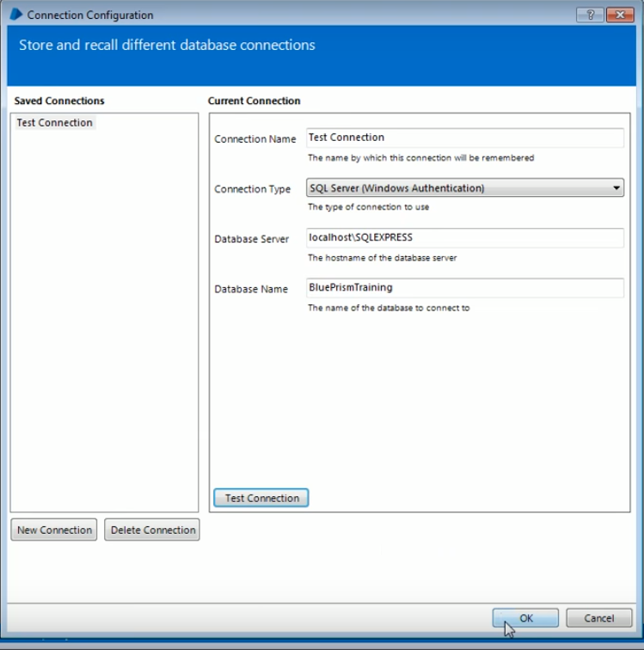Hit the Delete Connection button
This screenshot has width=644, height=650.
pos(152,530)
